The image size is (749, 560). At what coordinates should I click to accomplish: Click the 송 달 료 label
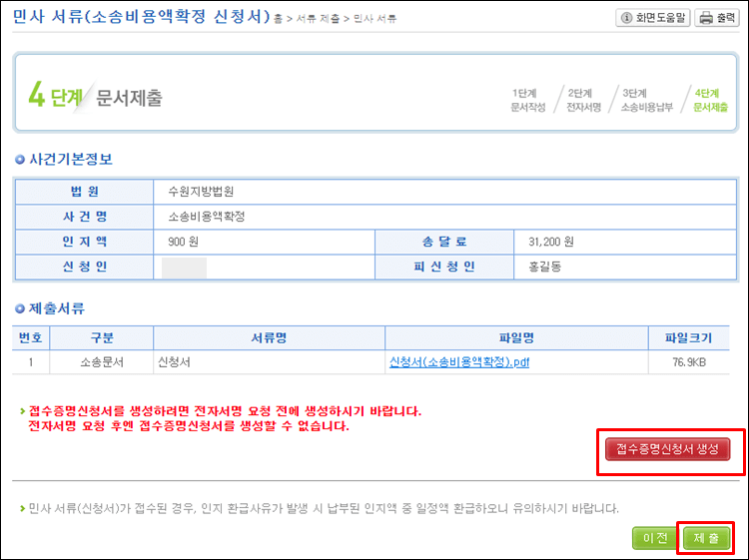[444, 242]
